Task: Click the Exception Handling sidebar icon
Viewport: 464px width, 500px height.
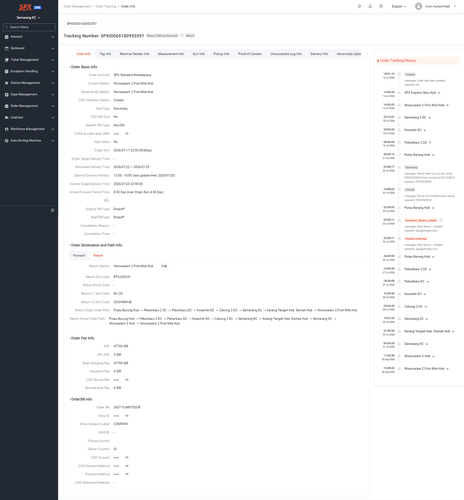Action: tap(6, 71)
